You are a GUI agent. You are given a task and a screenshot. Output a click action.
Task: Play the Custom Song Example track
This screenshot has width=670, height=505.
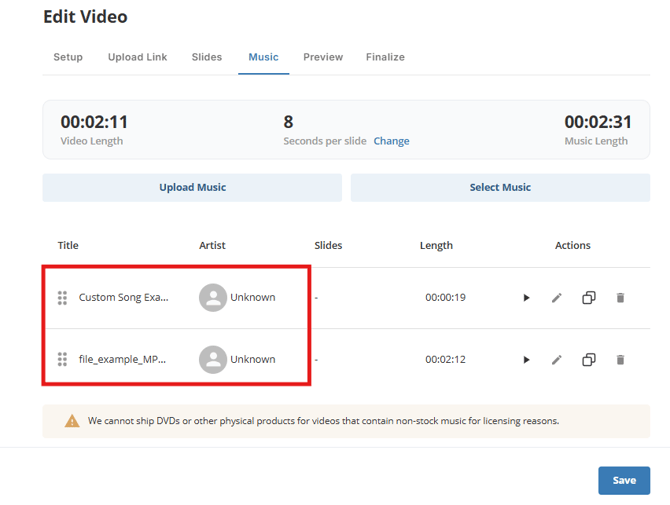526,298
